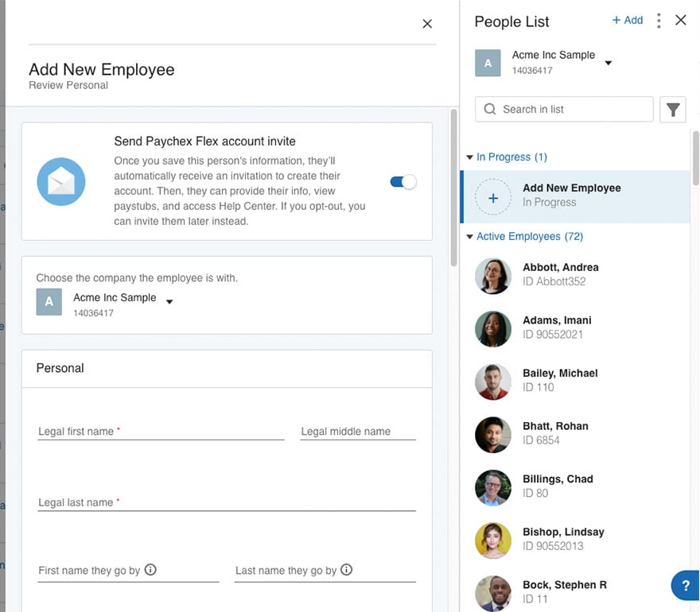Screen dimensions: 700x612
Task: Select the Add New Employee in-progress item
Action: [x=577, y=197]
